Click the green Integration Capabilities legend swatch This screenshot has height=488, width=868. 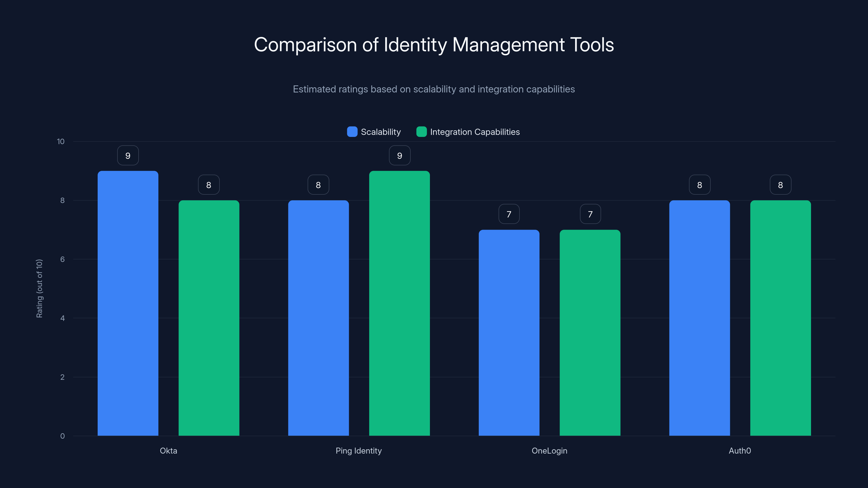[x=422, y=132]
